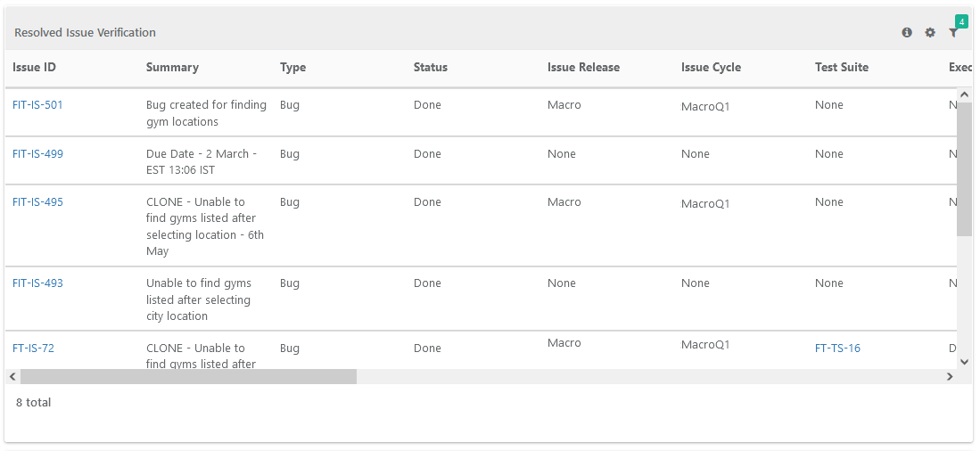Open issue FIT-IS-493 link

click(37, 283)
